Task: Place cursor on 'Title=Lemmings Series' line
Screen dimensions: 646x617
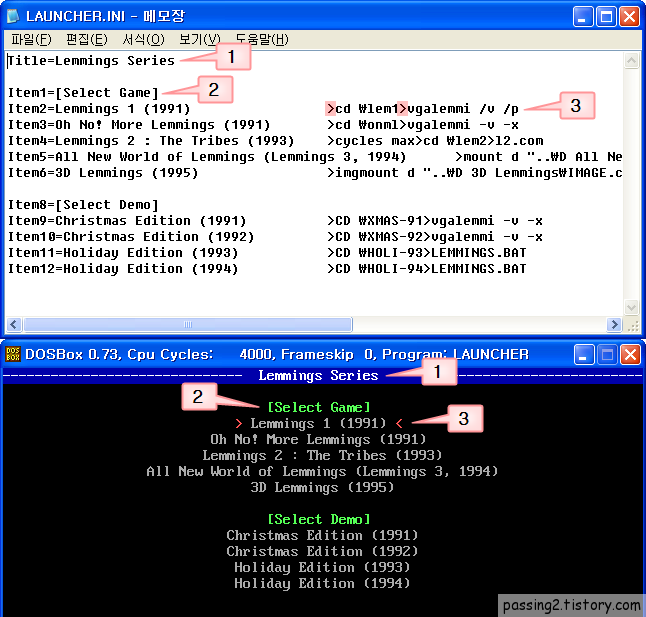Action: [x=91, y=61]
